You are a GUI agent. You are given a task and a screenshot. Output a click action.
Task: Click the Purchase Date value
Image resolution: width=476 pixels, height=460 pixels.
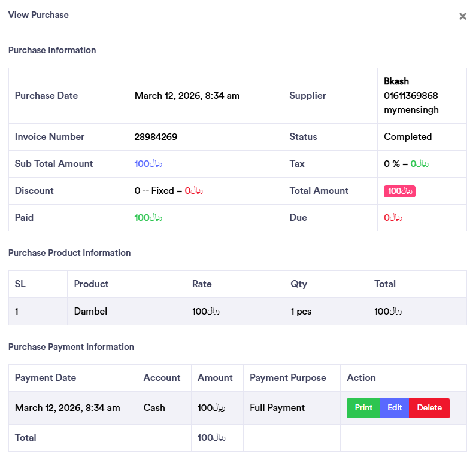[187, 96]
